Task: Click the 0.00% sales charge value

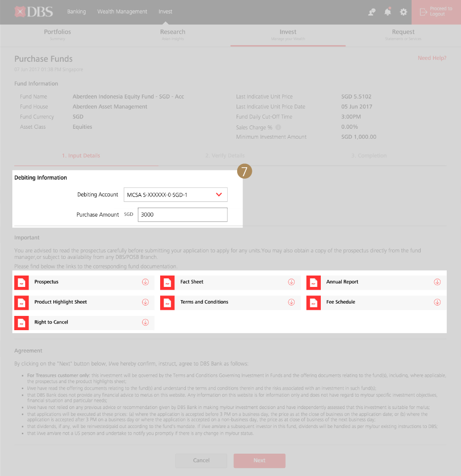Action: coord(349,127)
